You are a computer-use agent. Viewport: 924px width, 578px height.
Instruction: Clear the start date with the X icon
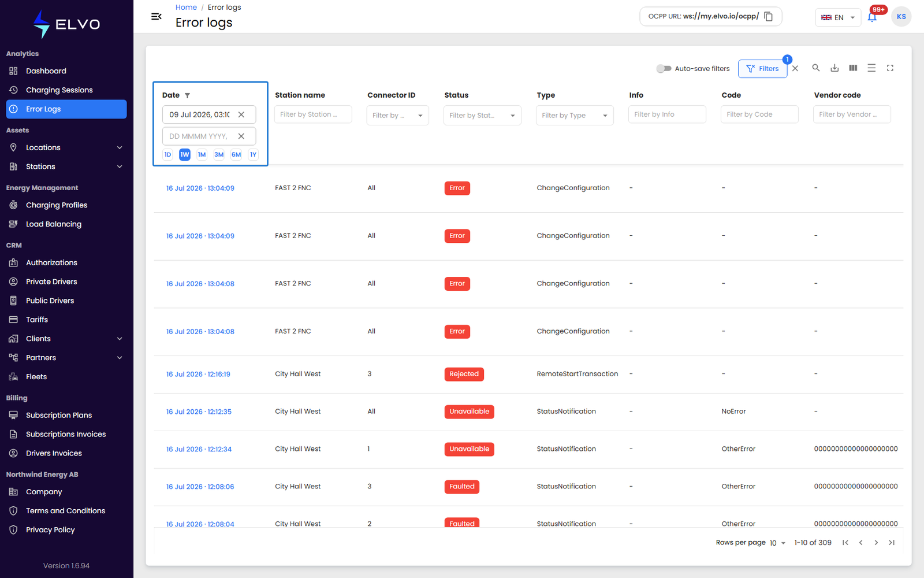[x=241, y=114]
